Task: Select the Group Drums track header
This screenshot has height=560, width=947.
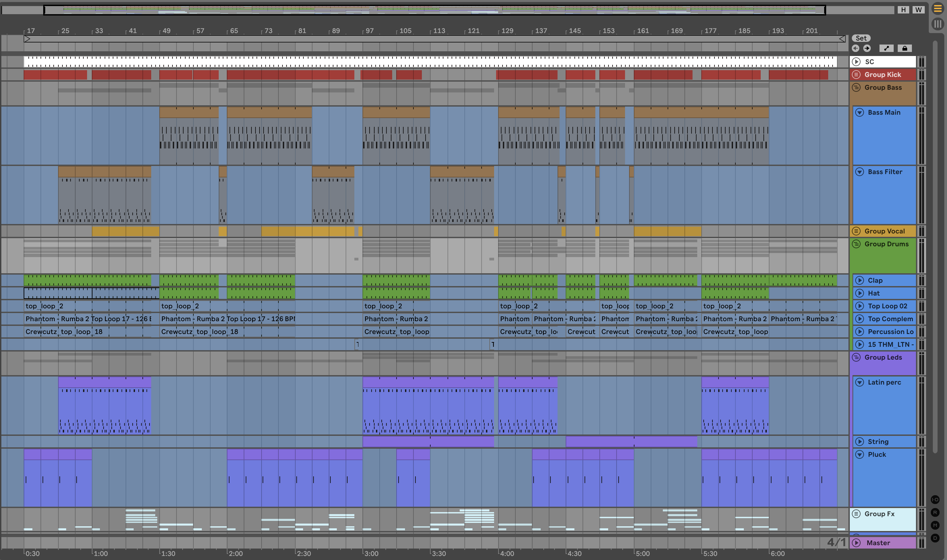Action: [886, 244]
